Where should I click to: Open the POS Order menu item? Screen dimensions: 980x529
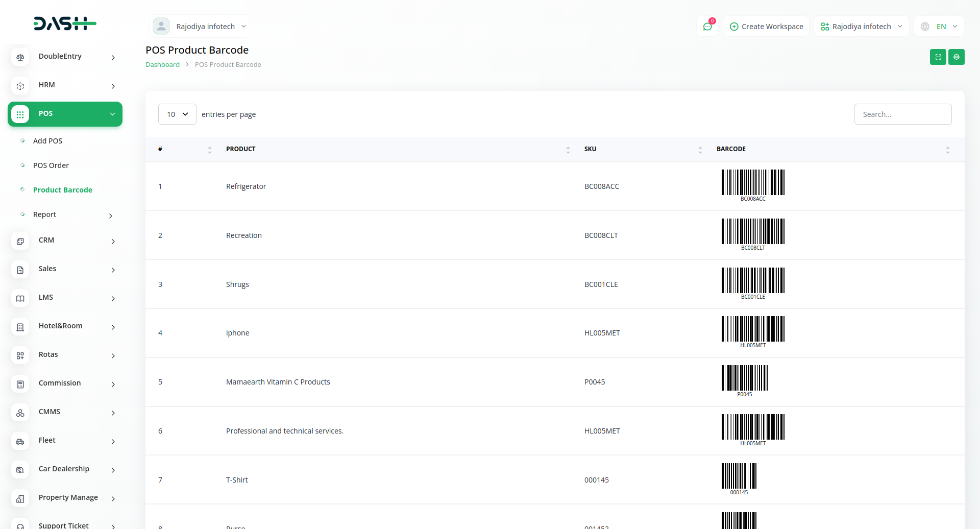pyautogui.click(x=51, y=165)
